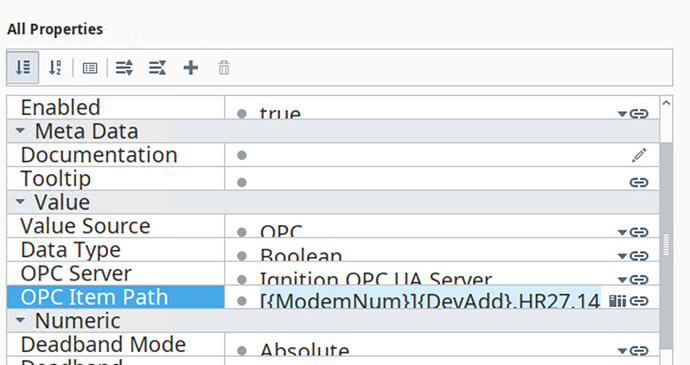Collapse the Value category
Viewport: 690px width, 365px height.
click(x=20, y=202)
